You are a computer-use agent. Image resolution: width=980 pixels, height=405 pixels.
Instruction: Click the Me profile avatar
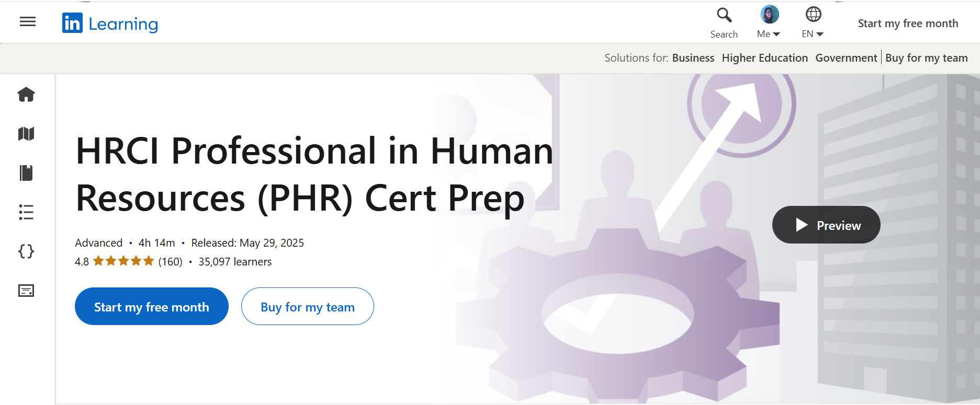click(x=769, y=14)
